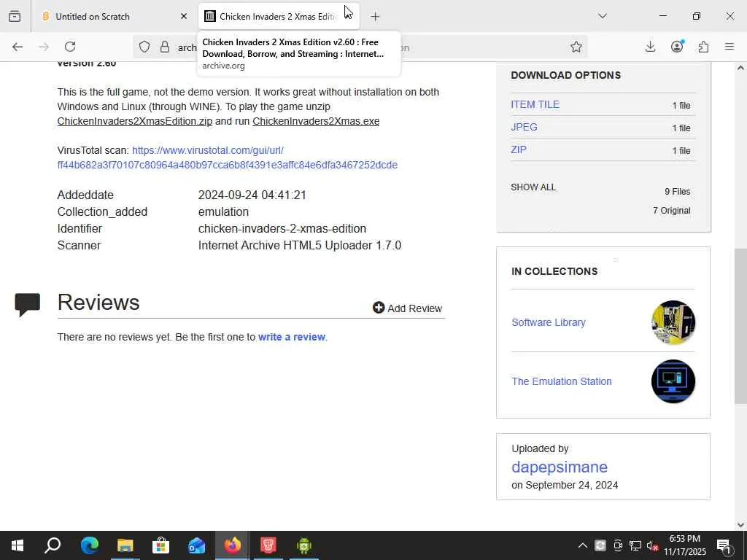Click the Addeddate value 2024-09-24 04:41:21
This screenshot has width=747, height=560.
click(252, 195)
